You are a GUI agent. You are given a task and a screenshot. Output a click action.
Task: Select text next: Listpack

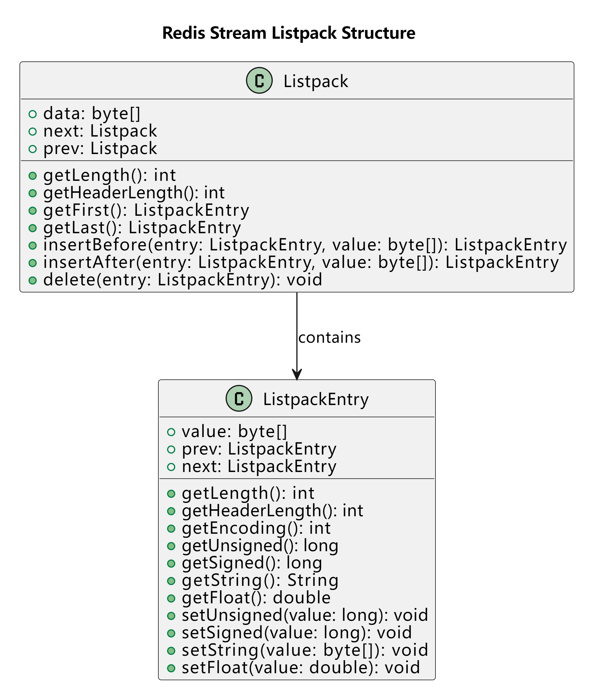(100, 131)
